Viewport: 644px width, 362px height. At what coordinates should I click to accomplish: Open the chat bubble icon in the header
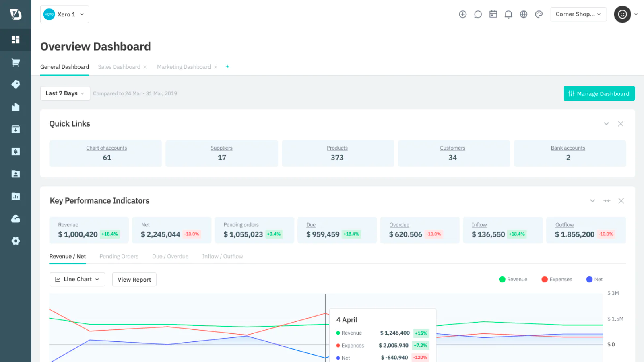pyautogui.click(x=477, y=14)
